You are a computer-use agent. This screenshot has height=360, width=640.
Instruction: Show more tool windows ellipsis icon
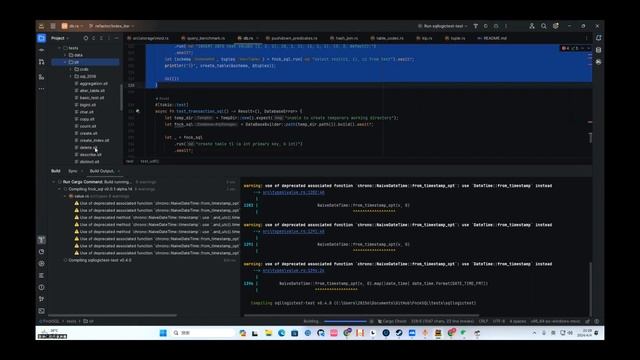[41, 89]
